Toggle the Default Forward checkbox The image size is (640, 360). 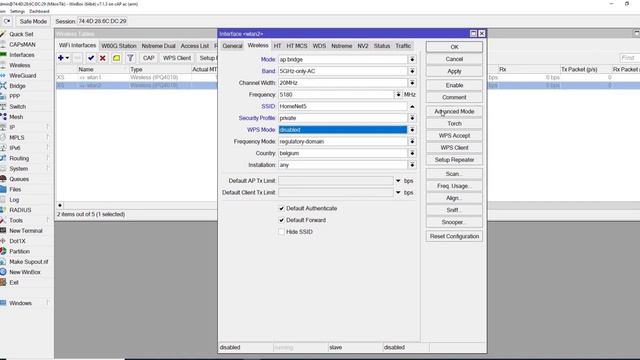pyautogui.click(x=281, y=220)
